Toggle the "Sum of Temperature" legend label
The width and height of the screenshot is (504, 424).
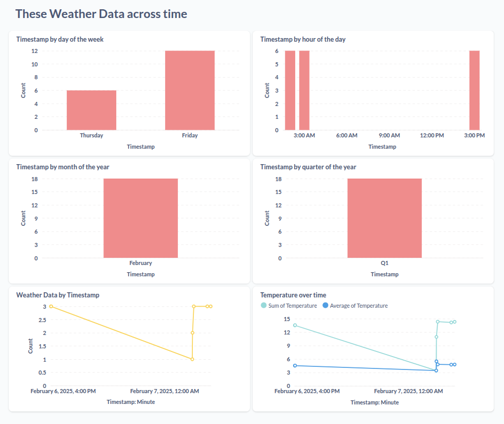point(293,306)
